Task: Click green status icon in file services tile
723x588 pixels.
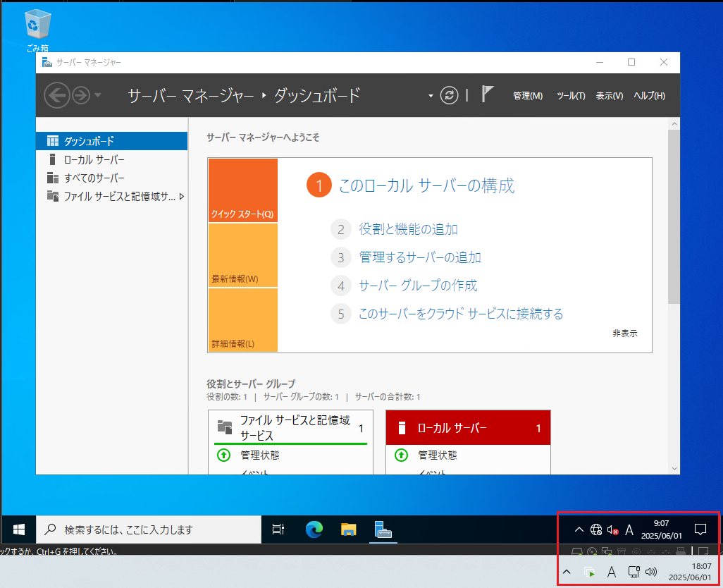Action: coord(223,455)
